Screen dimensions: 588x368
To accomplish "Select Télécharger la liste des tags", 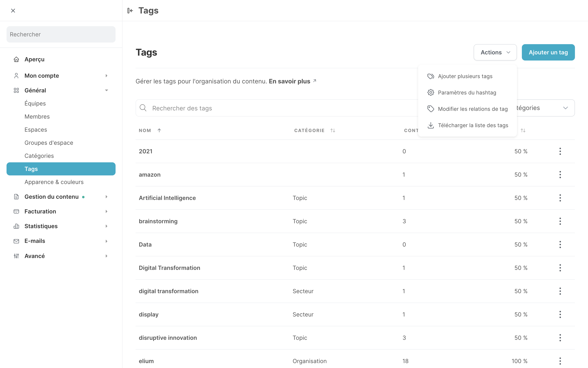I will tap(468, 125).
